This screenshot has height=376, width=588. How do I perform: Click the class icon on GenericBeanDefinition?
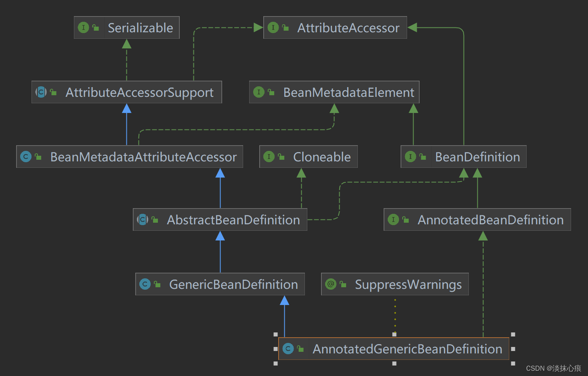click(x=145, y=284)
